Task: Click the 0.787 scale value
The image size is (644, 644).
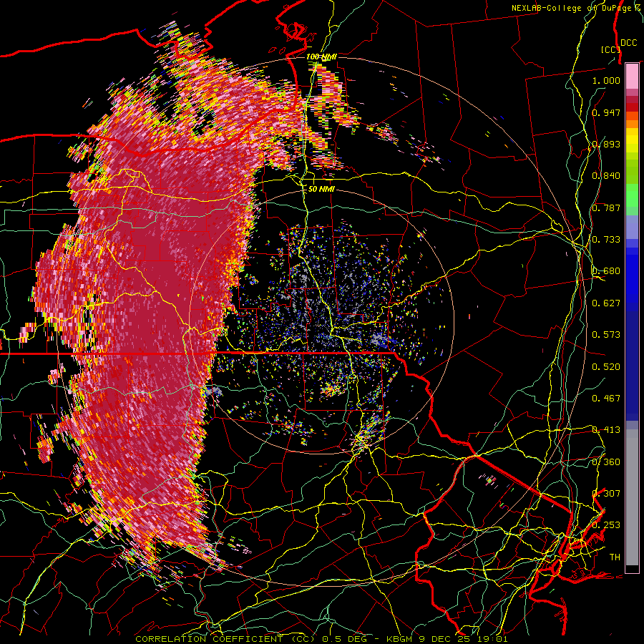Action: pyautogui.click(x=606, y=208)
